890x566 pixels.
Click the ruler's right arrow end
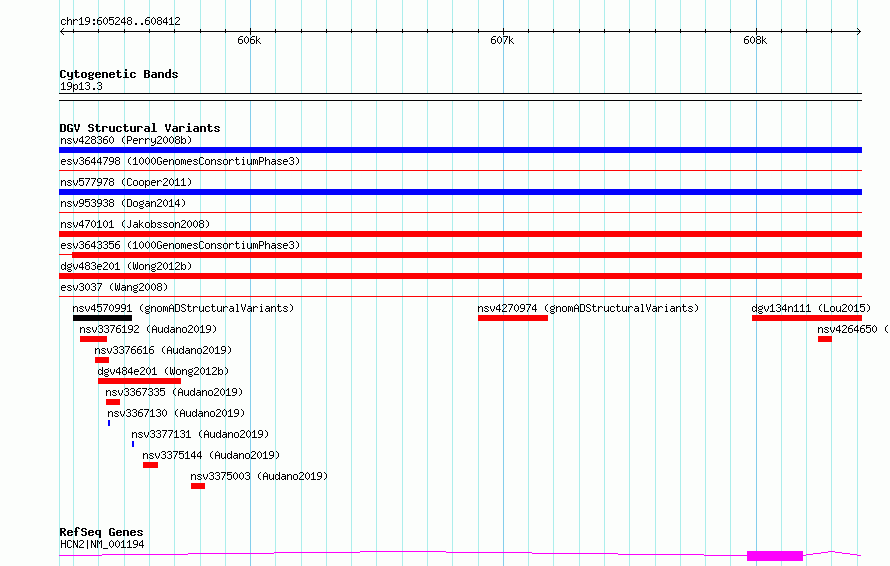[859, 31]
